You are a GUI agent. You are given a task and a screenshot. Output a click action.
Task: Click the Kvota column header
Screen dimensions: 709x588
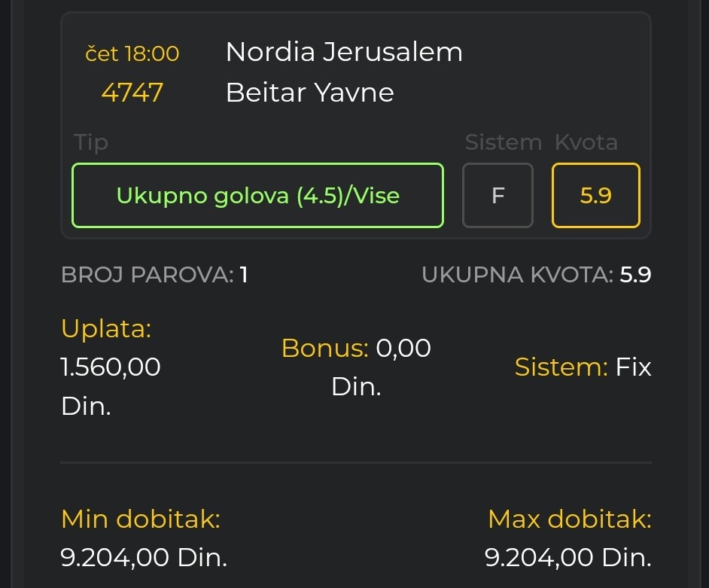pyautogui.click(x=586, y=142)
